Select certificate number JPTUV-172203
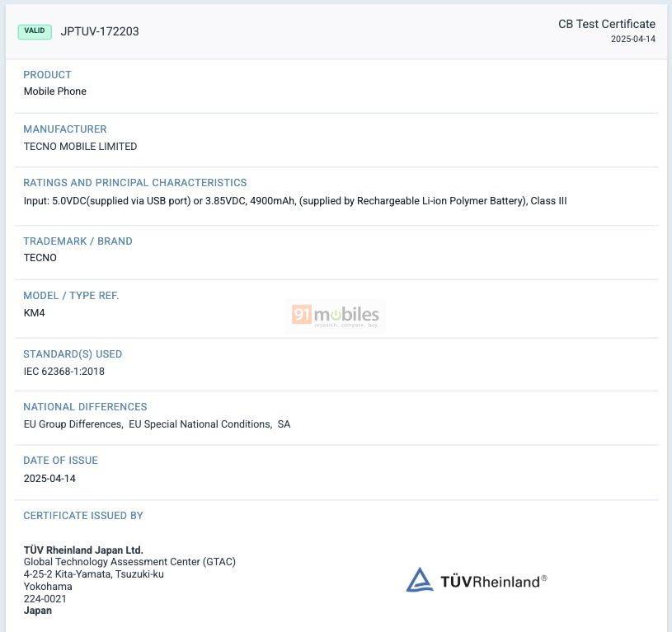Screen dimensions: 672x632 coord(100,31)
